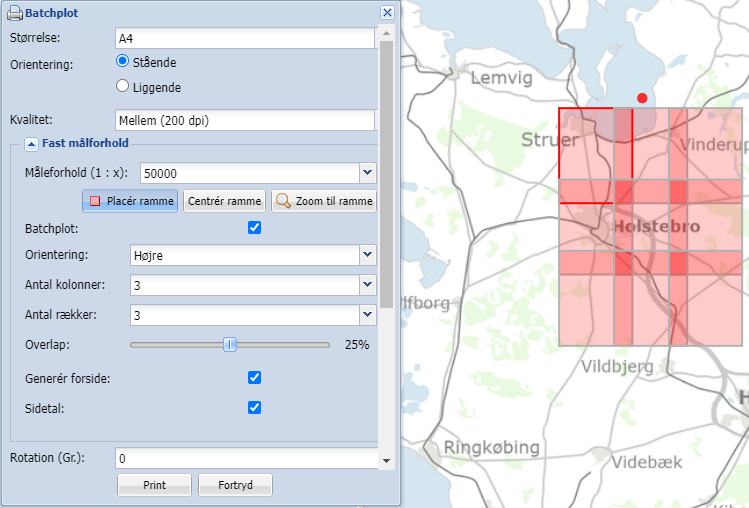
Task: Click the Centrér ramme button
Action: pos(225,201)
